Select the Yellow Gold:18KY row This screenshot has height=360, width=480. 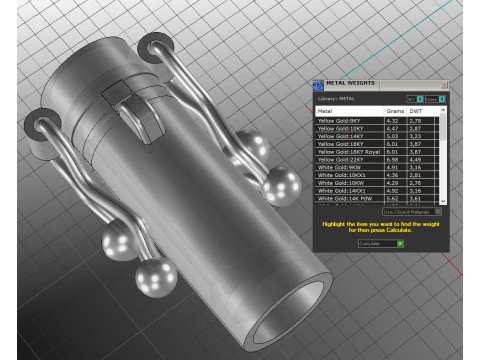coord(377,144)
